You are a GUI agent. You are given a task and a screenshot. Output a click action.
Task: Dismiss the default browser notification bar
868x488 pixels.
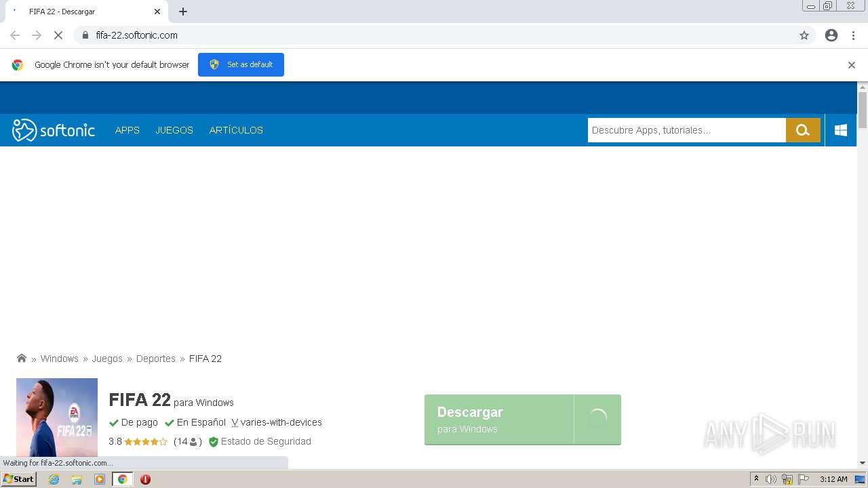pos(852,65)
